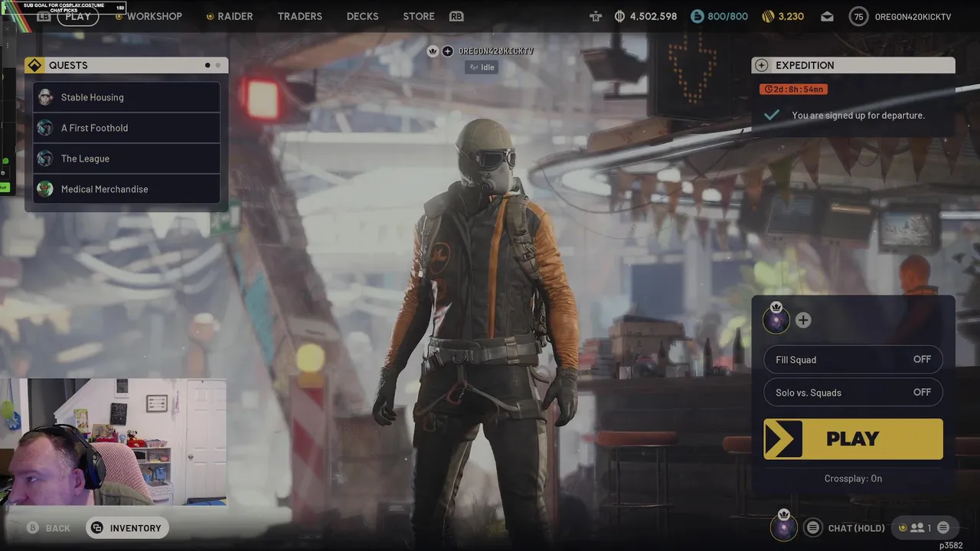Click the Back button
Viewport: 980px width, 551px height.
49,528
